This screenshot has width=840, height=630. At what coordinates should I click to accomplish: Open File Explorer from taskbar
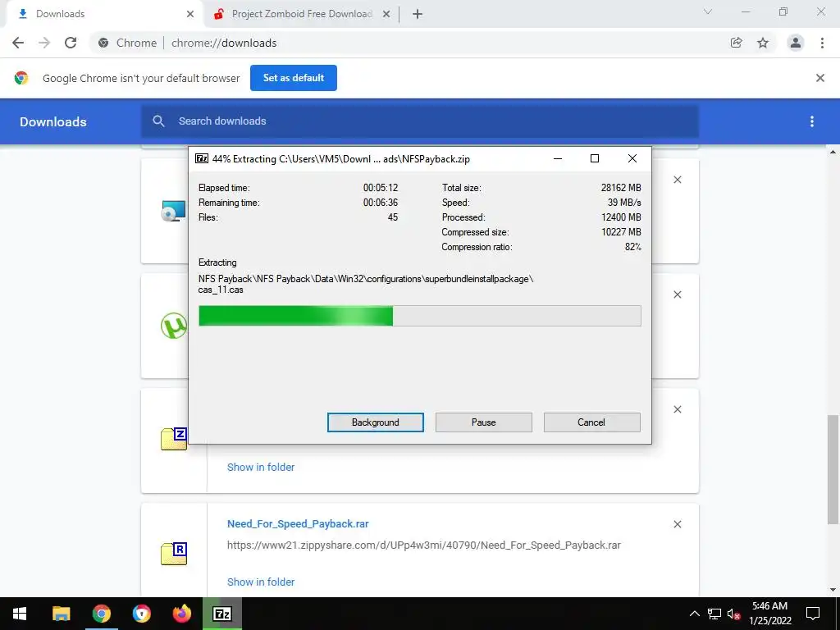point(61,614)
